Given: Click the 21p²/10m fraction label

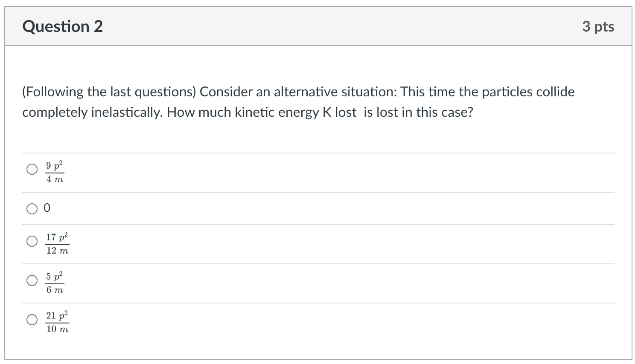Looking at the screenshot, I should (57, 322).
